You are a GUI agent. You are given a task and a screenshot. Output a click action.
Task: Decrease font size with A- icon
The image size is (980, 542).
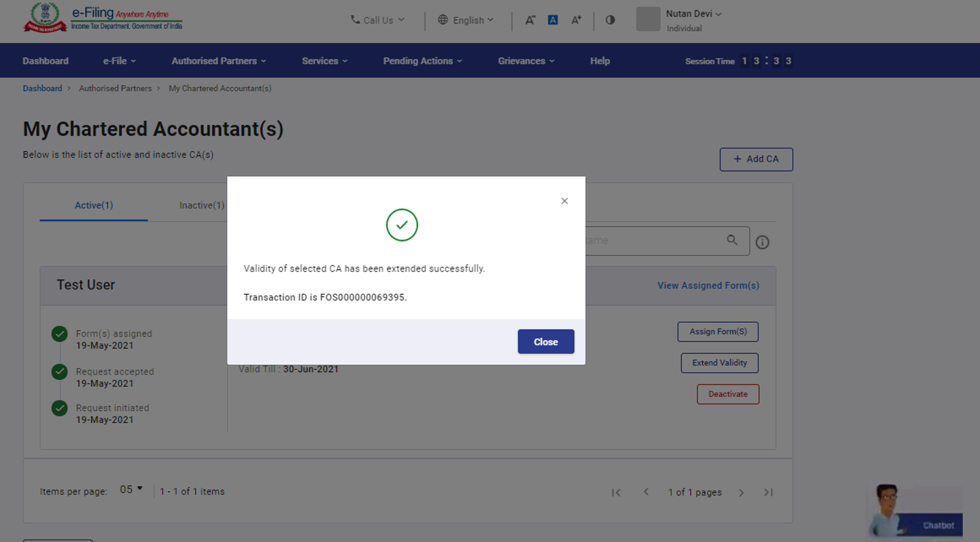(x=530, y=20)
